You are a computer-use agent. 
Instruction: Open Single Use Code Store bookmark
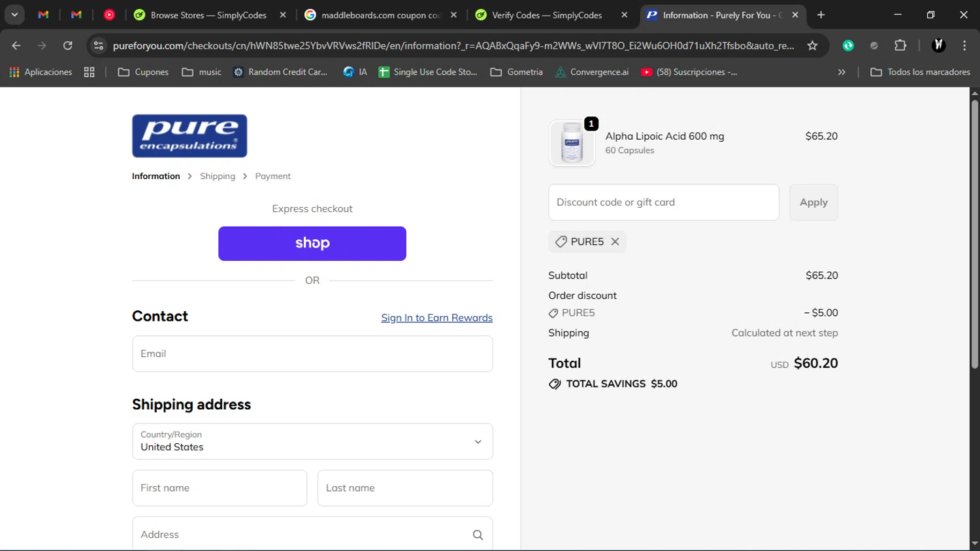(428, 72)
